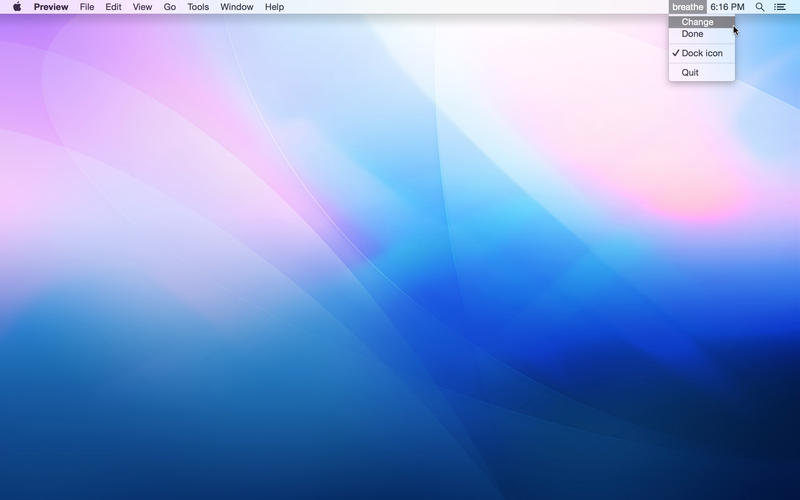Click empty desktop wallpaper to dismiss menu
Viewport: 800px width, 500px height.
point(400,300)
